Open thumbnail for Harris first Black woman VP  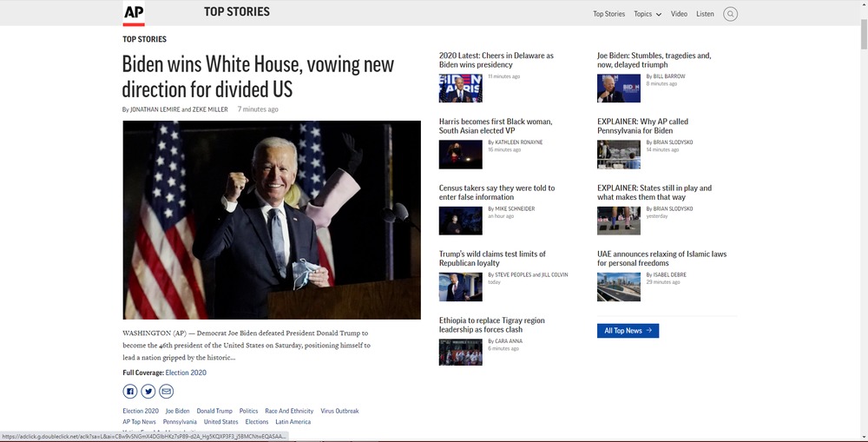(x=460, y=154)
